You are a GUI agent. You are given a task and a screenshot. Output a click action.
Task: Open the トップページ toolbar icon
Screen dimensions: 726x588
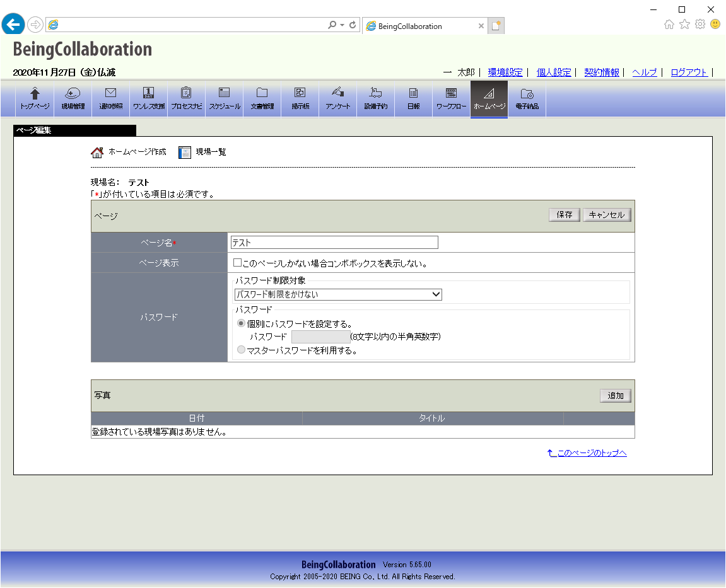pos(35,98)
